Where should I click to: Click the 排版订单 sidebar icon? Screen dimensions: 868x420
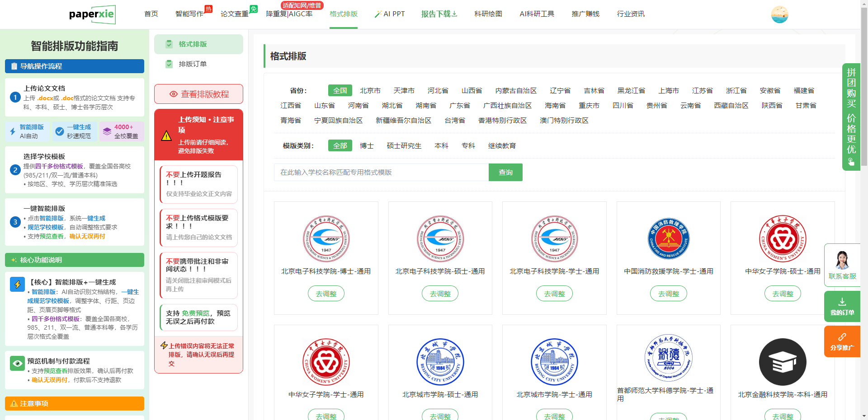[169, 64]
